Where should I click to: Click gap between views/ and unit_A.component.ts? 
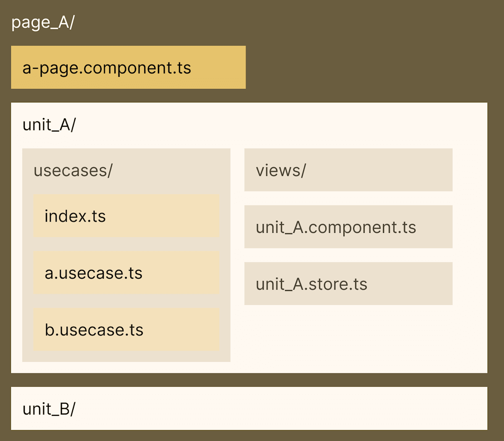pyautogui.click(x=348, y=198)
